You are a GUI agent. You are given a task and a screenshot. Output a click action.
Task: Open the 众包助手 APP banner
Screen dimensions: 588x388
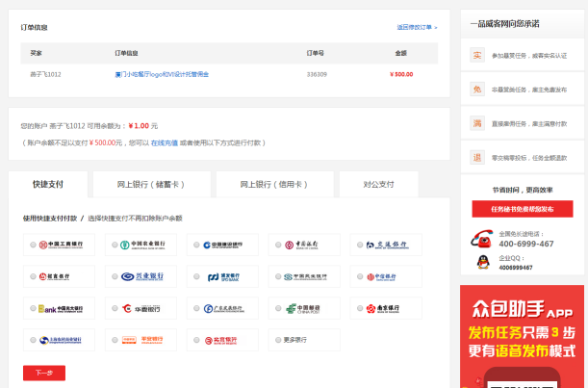click(x=523, y=337)
